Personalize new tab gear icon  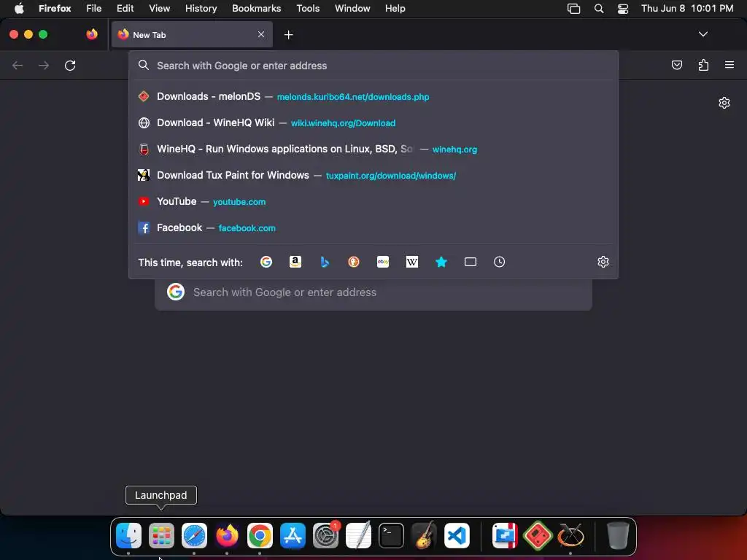coord(724,103)
